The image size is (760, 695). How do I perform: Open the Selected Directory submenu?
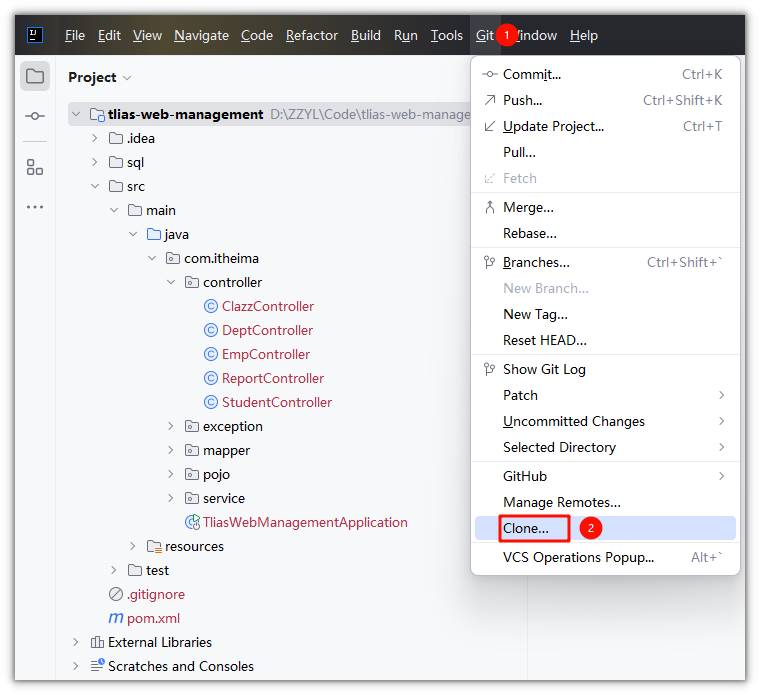click(605, 447)
